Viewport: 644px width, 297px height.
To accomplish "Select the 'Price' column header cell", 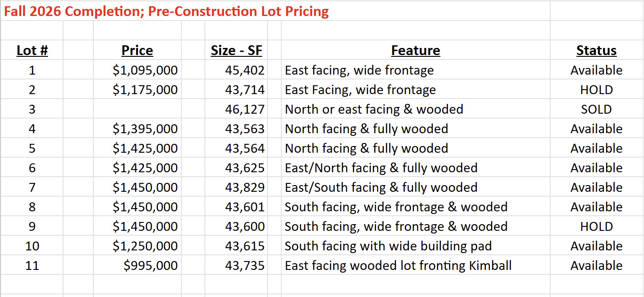I will click(x=137, y=51).
